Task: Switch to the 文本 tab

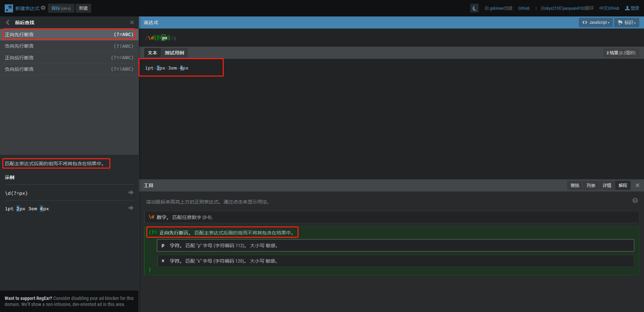Action: (153, 53)
